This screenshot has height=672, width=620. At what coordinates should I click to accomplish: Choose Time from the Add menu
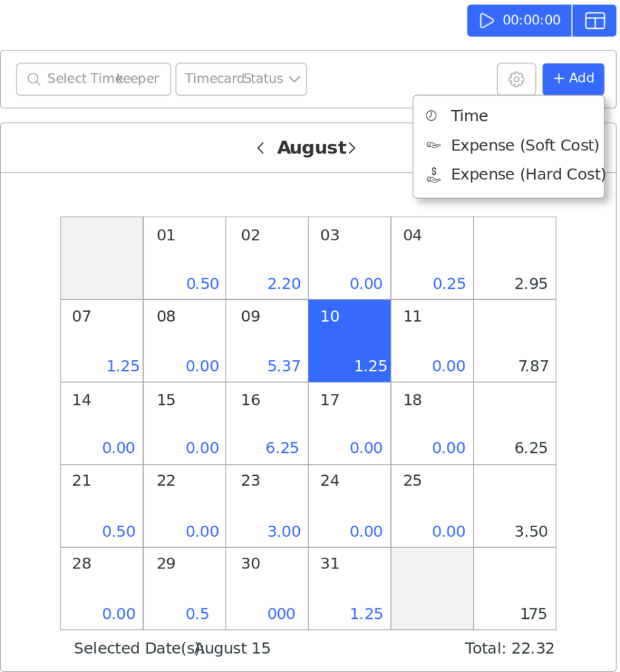[x=469, y=116]
